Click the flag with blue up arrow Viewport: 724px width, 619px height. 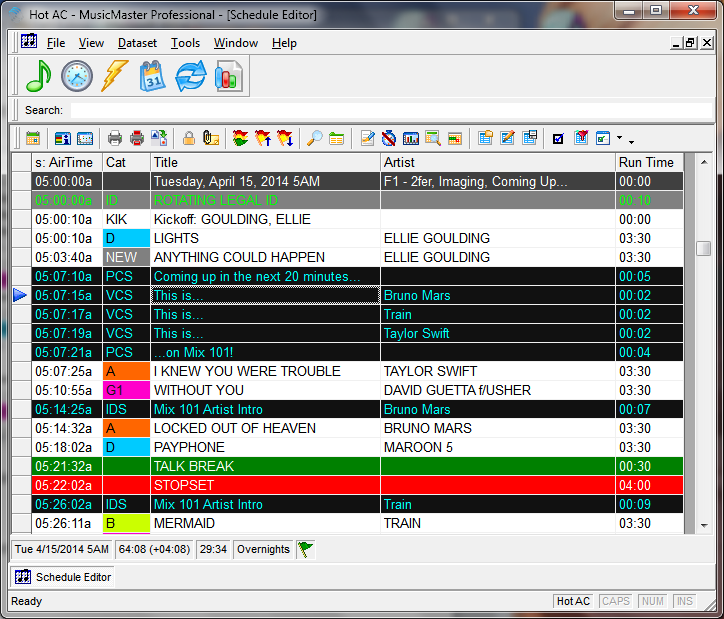tap(263, 138)
